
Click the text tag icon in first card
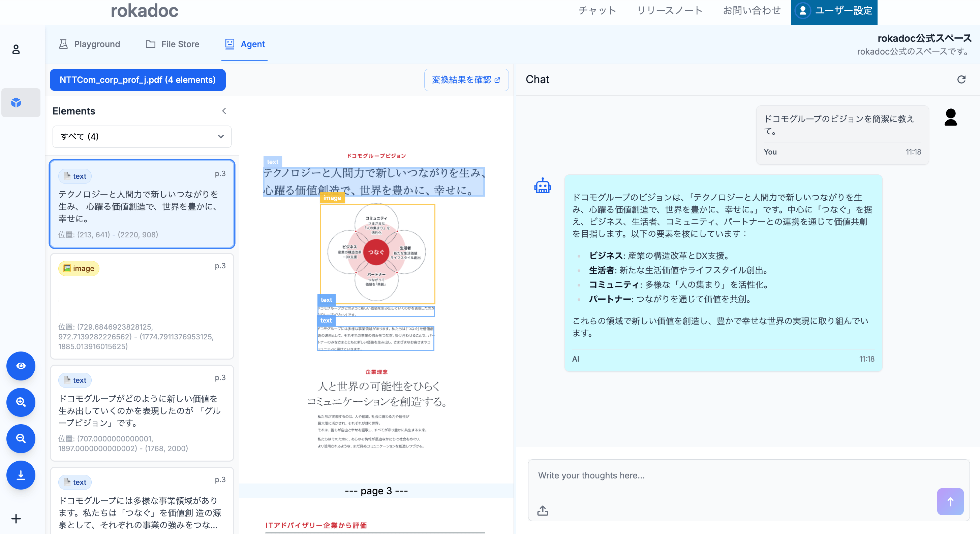coord(67,176)
